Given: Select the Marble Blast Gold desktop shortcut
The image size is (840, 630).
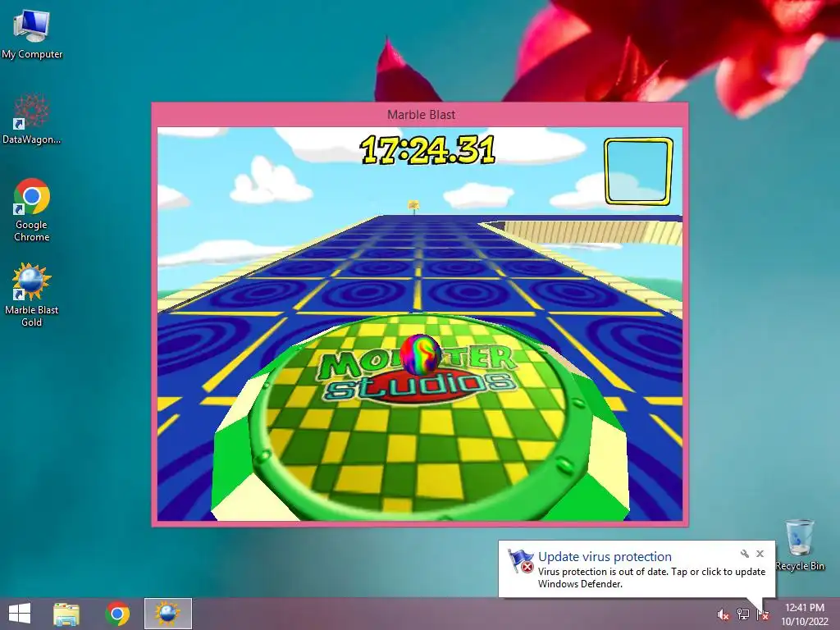Looking at the screenshot, I should 32,294.
